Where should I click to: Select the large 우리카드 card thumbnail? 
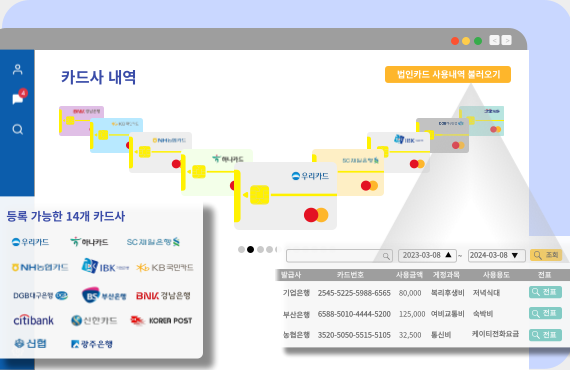[x=285, y=196]
